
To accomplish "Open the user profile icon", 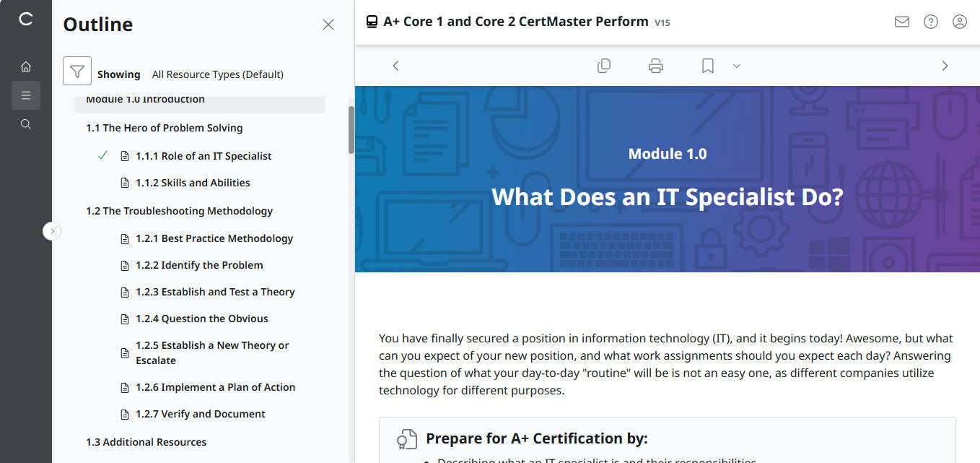I will click(959, 22).
